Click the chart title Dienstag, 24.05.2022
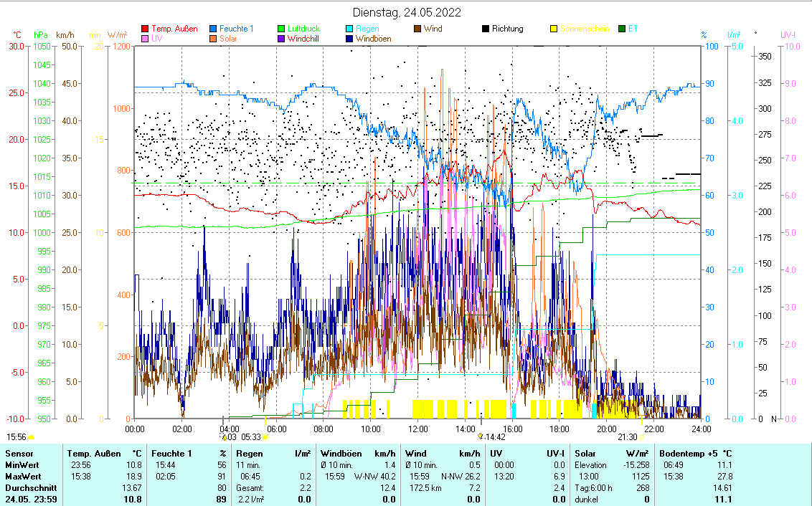 point(407,12)
